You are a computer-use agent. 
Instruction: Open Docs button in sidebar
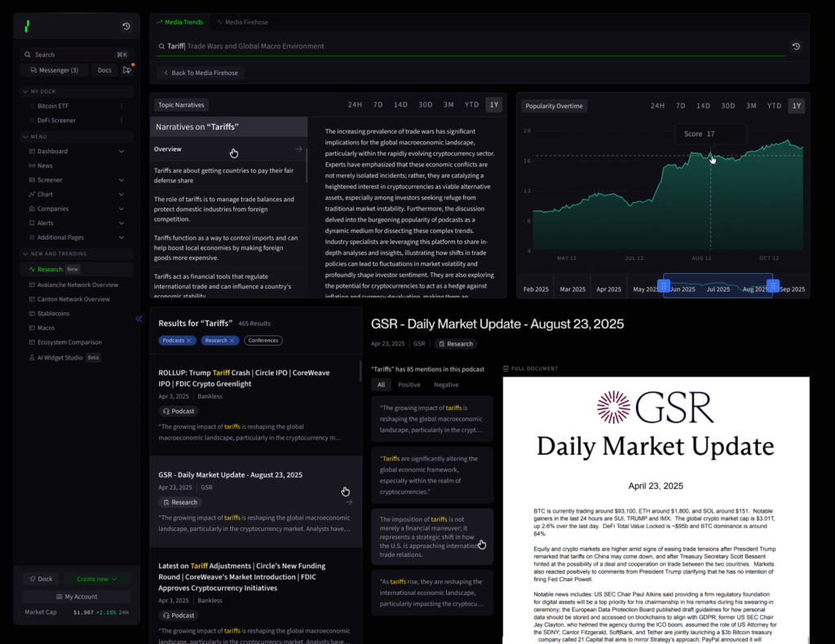104,70
